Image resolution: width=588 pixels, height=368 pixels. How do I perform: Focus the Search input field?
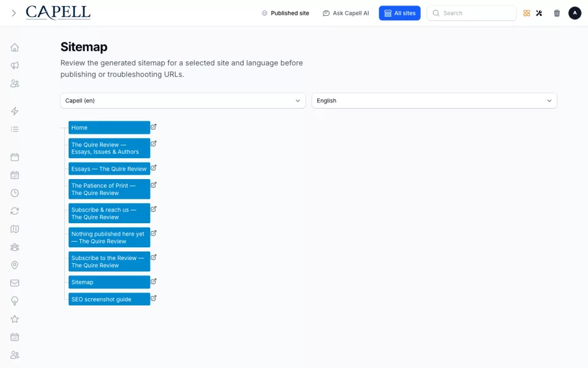(x=472, y=13)
